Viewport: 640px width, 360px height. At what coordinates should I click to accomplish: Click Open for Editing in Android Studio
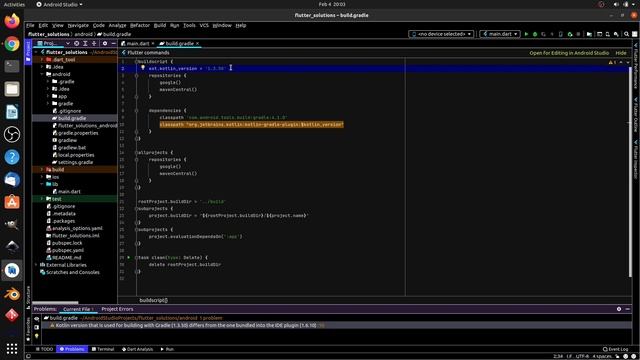click(x=569, y=53)
